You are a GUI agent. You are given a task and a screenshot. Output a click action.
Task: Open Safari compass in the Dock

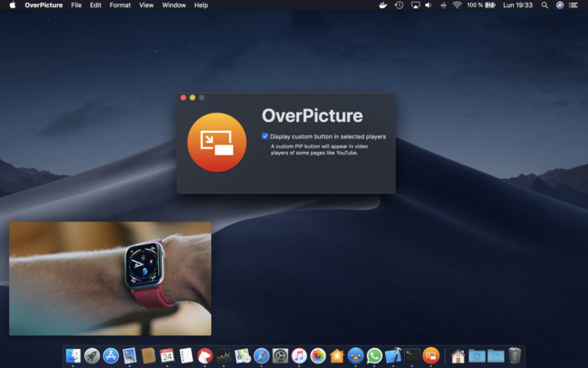(262, 355)
